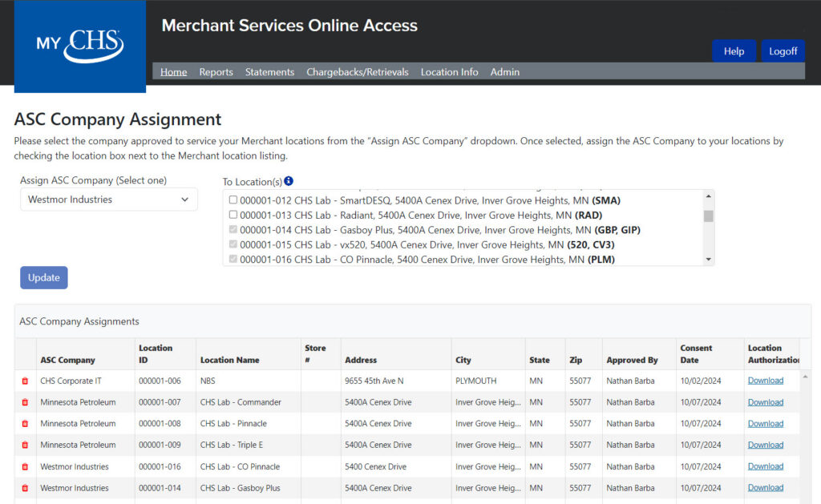Delete the CHS Lab - Commander assignment
The width and height of the screenshot is (821, 504).
coord(25,402)
